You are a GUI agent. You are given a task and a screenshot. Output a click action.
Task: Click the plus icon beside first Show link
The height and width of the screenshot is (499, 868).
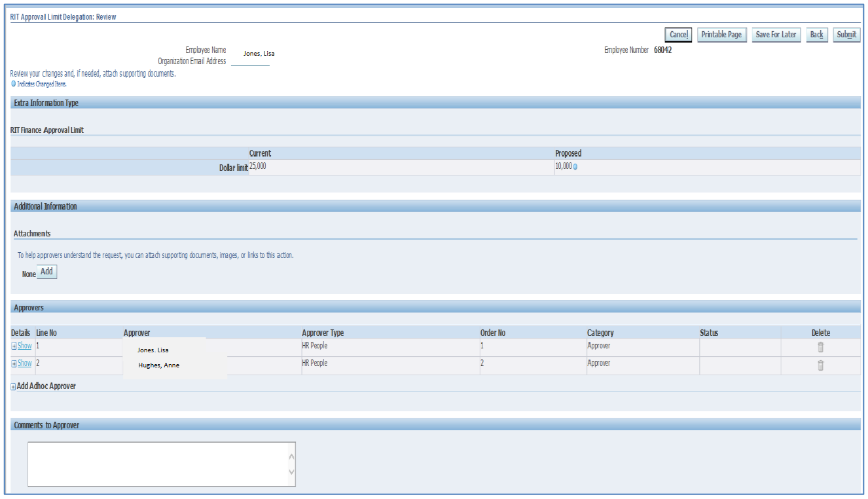pyautogui.click(x=14, y=346)
